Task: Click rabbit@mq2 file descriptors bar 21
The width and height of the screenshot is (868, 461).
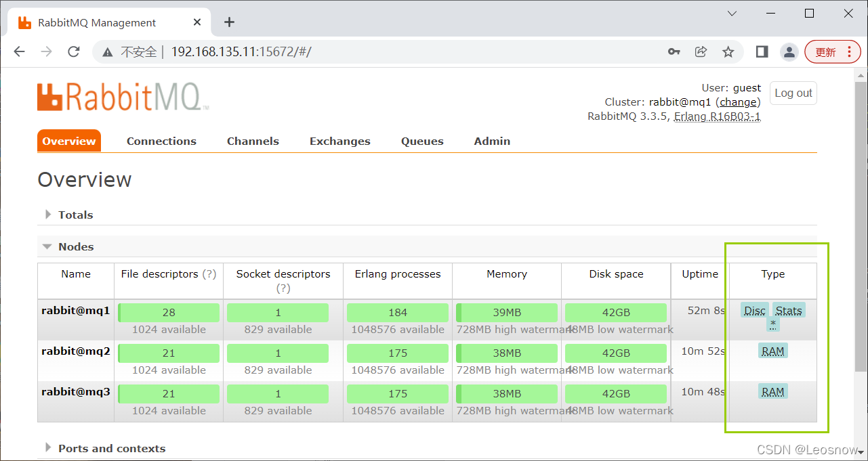Action: [x=169, y=353]
